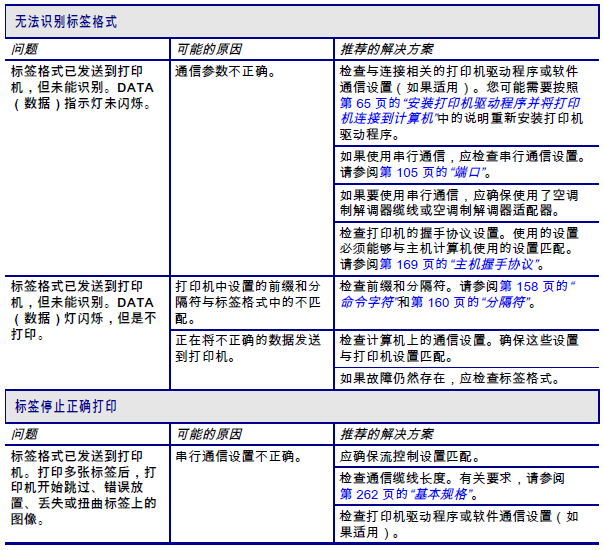This screenshot has height=550, width=604.
Task: Click text 如果故障仍然存在，应检查标签格式。
Action: point(450,379)
